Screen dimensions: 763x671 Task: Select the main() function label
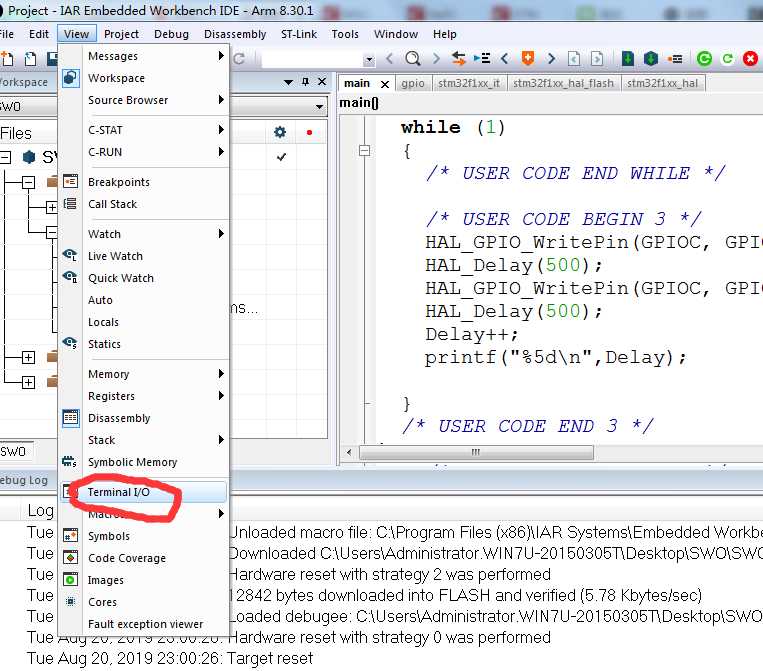[x=359, y=103]
